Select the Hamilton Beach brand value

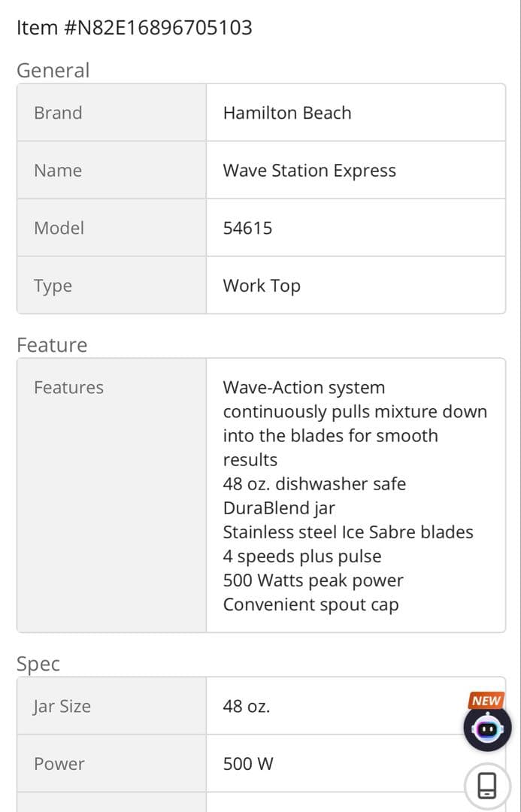click(x=287, y=113)
